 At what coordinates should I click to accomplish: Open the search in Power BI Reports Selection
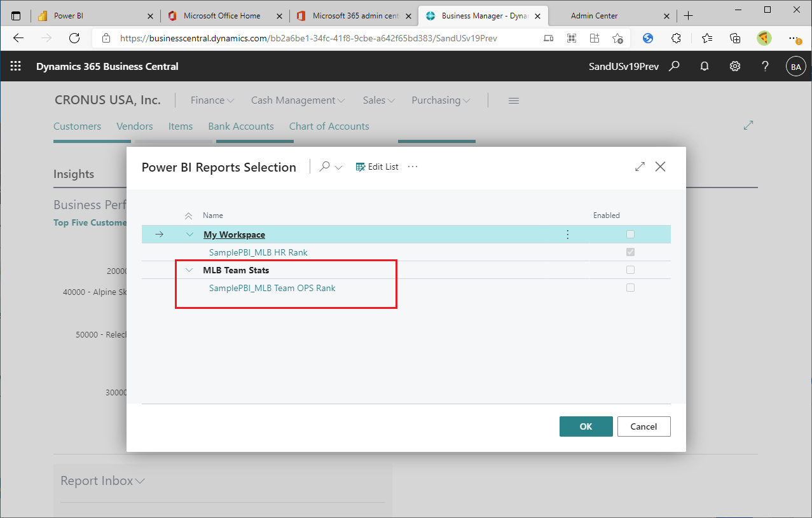tap(326, 167)
